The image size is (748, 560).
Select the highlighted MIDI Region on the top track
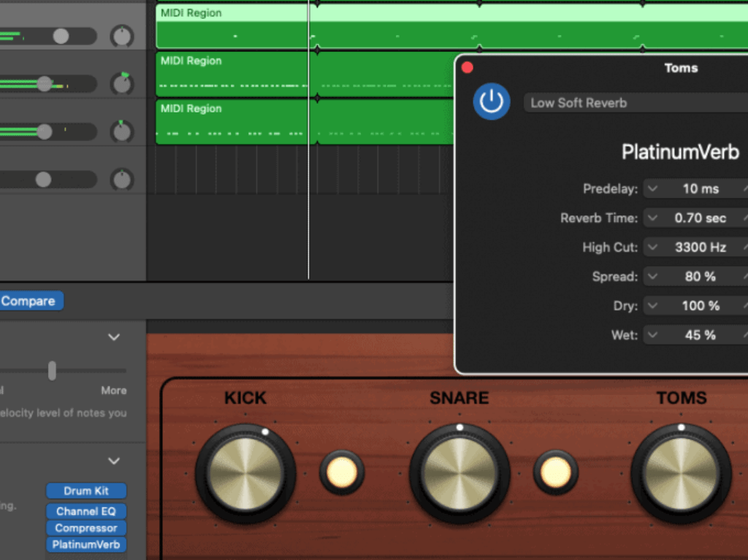tap(451, 26)
